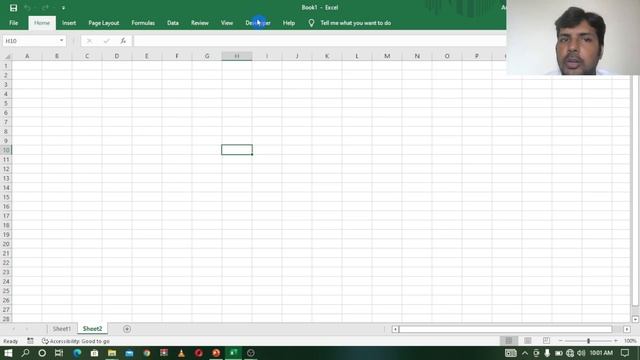Image resolution: width=640 pixels, height=360 pixels.
Task: Switch to the Home ribbon tab
Action: click(42, 23)
